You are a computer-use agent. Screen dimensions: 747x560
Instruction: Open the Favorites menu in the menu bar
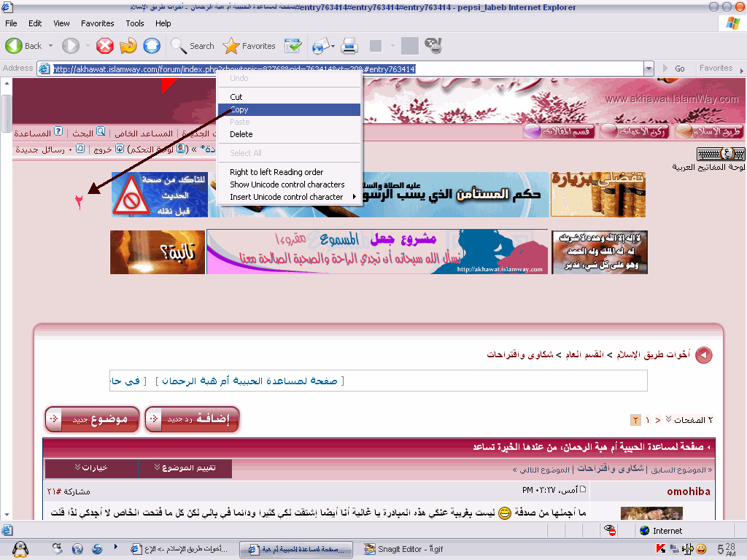97,23
